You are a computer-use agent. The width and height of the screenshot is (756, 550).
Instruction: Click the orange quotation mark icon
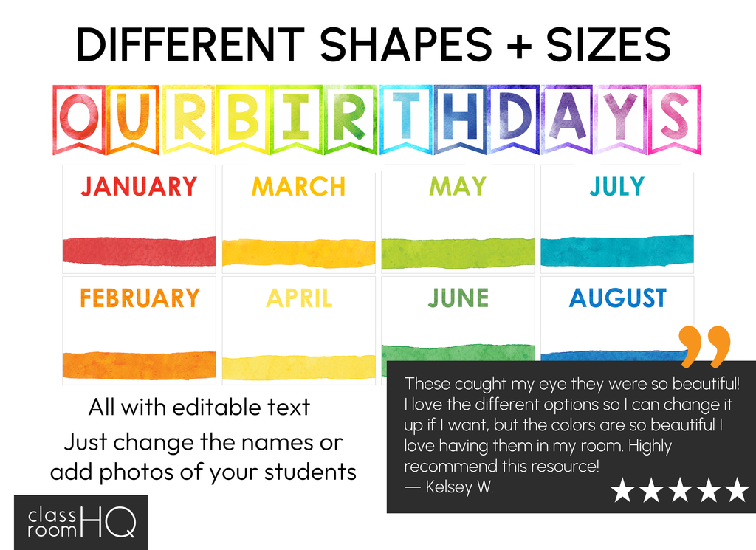click(705, 346)
